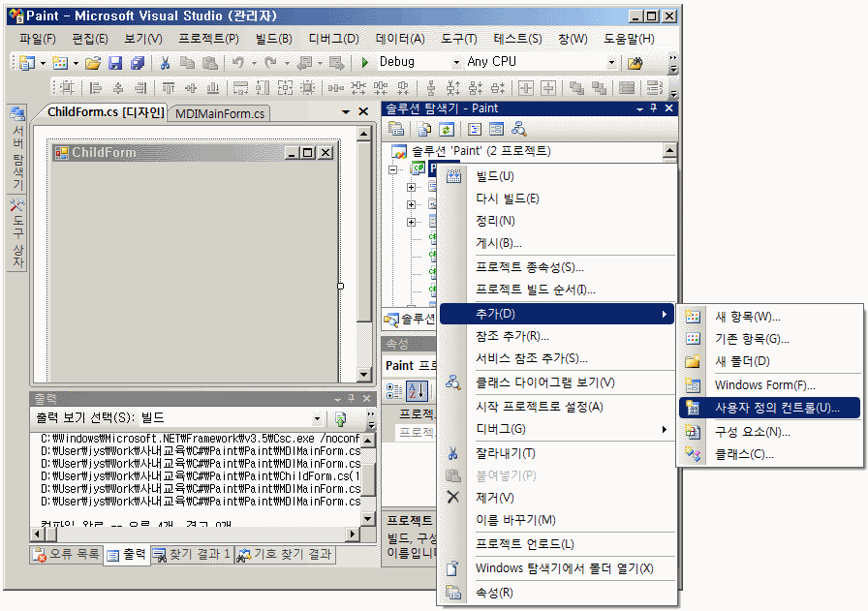The image size is (868, 611).
Task: Collapse the Paint project tree node
Action: [393, 169]
